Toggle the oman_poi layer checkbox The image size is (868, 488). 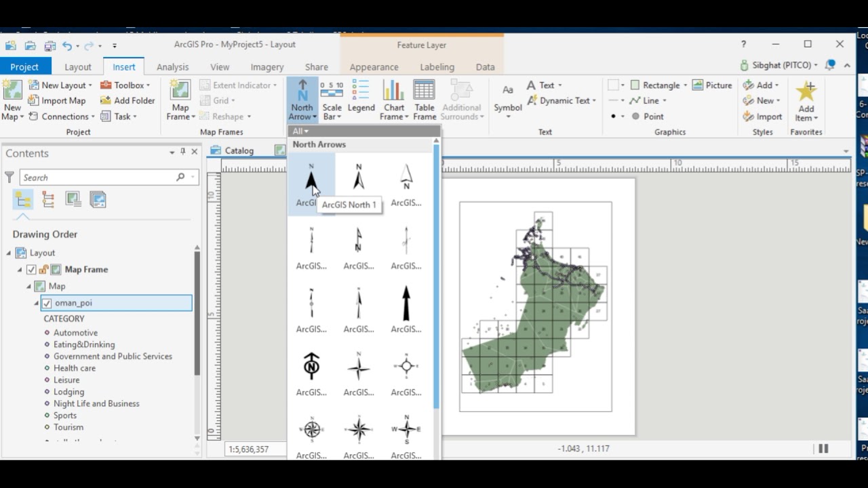point(47,303)
